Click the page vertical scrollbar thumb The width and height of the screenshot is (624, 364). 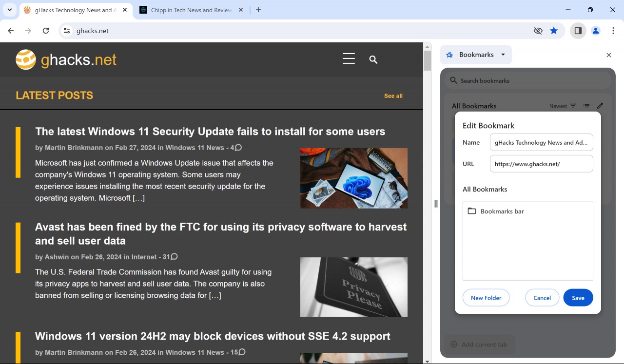point(427,61)
